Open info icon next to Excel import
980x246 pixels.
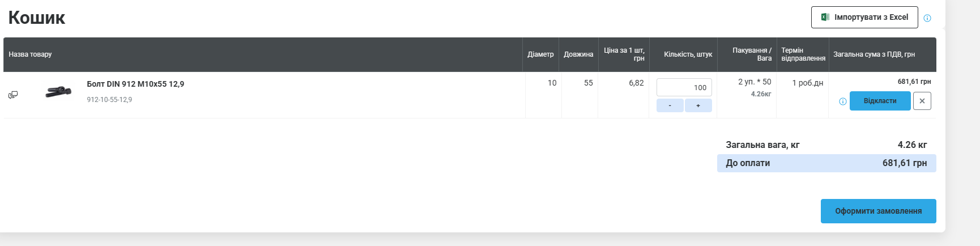927,18
